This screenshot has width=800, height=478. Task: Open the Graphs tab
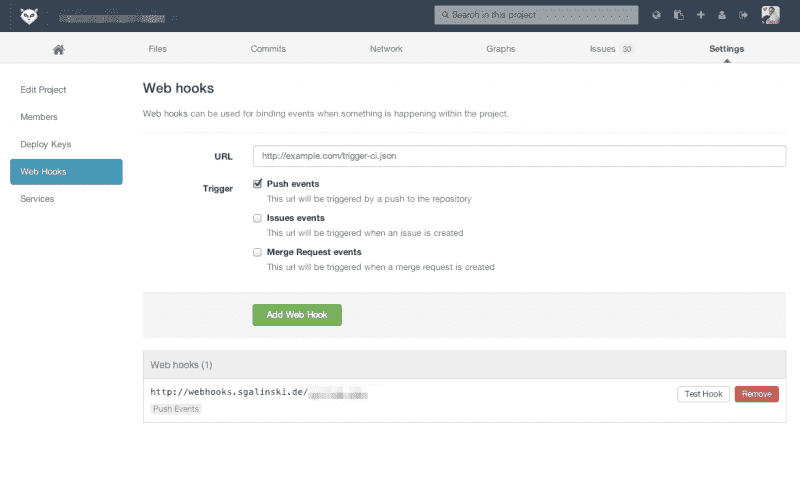[501, 49]
